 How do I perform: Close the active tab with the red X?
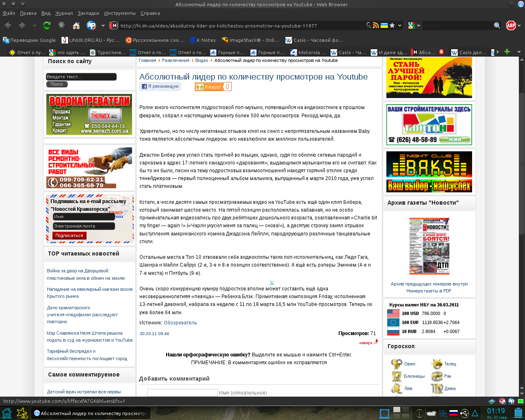(x=441, y=52)
